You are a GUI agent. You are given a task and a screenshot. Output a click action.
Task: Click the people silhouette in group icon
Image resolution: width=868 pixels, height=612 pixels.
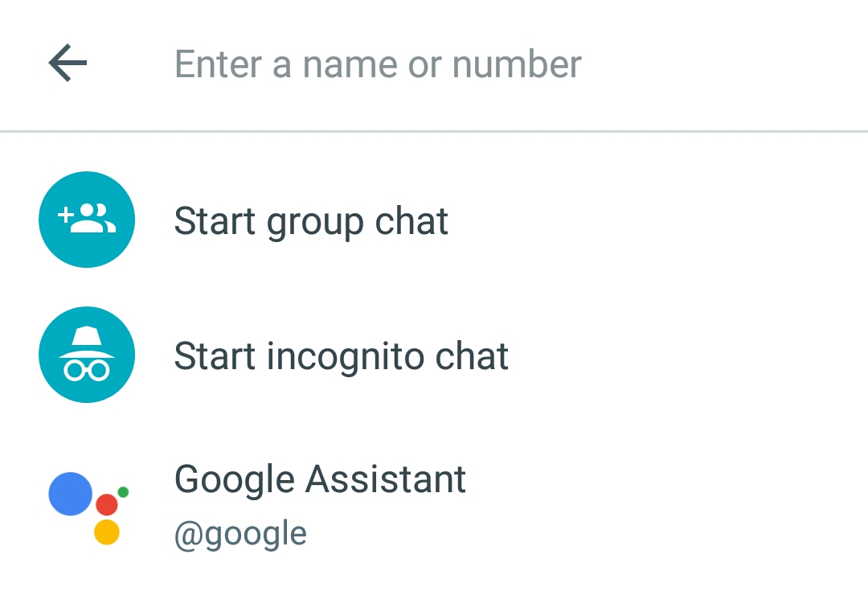click(x=97, y=219)
